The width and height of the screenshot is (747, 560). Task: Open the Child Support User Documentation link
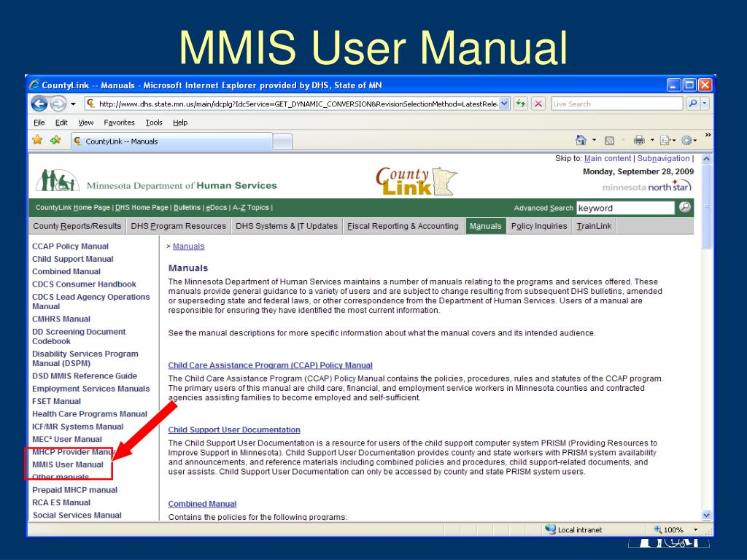[234, 429]
